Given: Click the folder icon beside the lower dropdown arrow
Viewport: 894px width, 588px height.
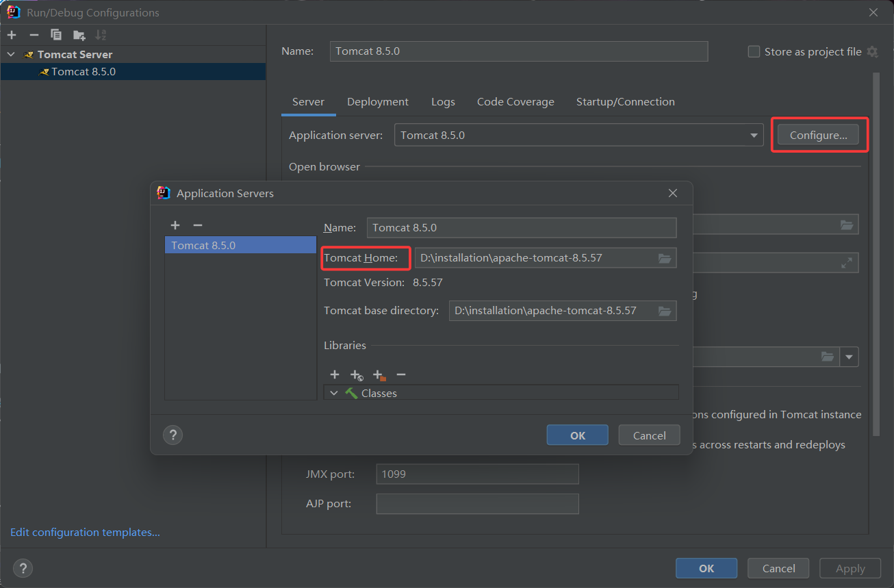Looking at the screenshot, I should [x=828, y=357].
